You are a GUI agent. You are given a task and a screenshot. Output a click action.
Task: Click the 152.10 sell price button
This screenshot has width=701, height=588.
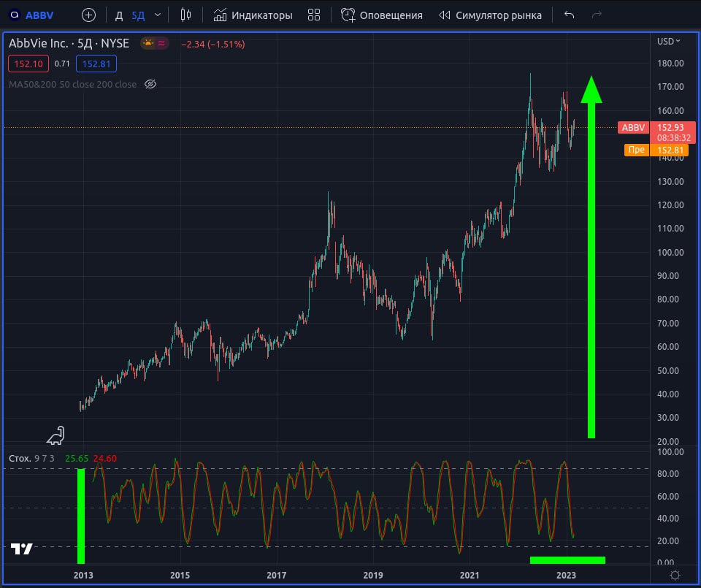click(28, 64)
